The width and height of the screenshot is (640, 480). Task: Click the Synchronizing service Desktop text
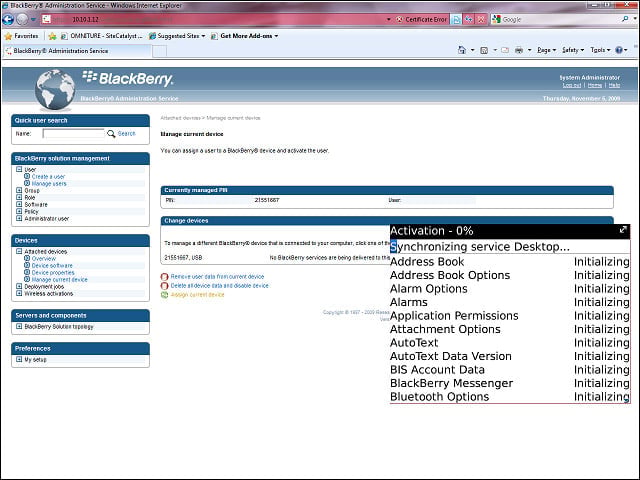(x=480, y=247)
